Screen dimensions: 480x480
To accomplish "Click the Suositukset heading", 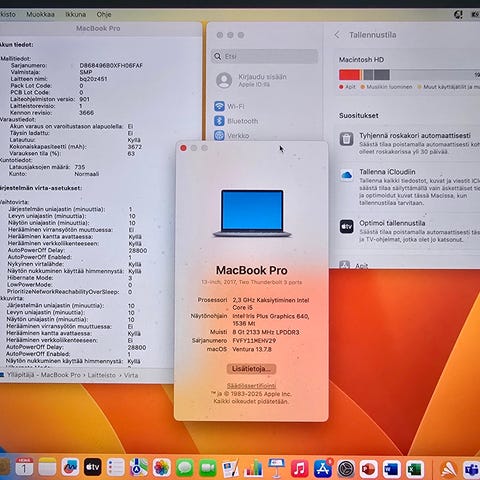I will tap(359, 116).
